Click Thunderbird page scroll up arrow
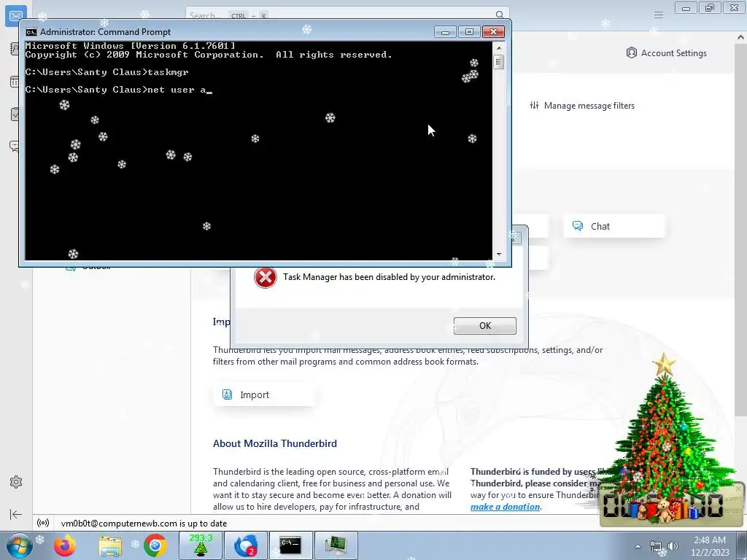This screenshot has width=747, height=560. click(741, 37)
